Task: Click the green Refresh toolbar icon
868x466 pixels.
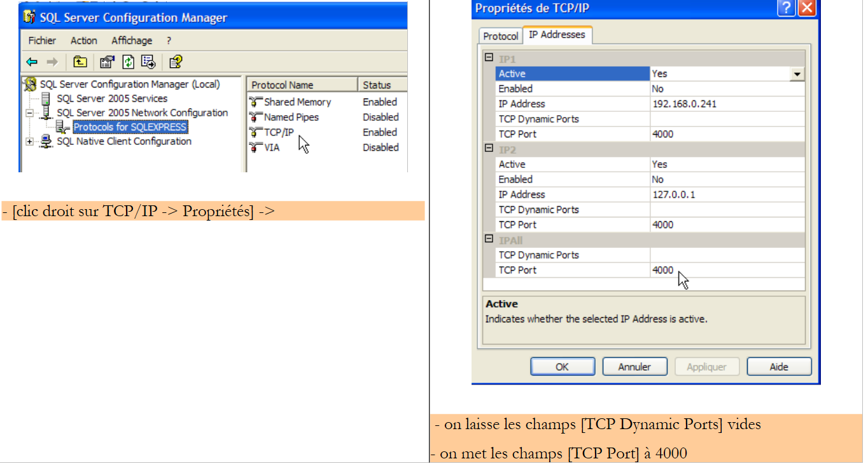Action: click(129, 62)
